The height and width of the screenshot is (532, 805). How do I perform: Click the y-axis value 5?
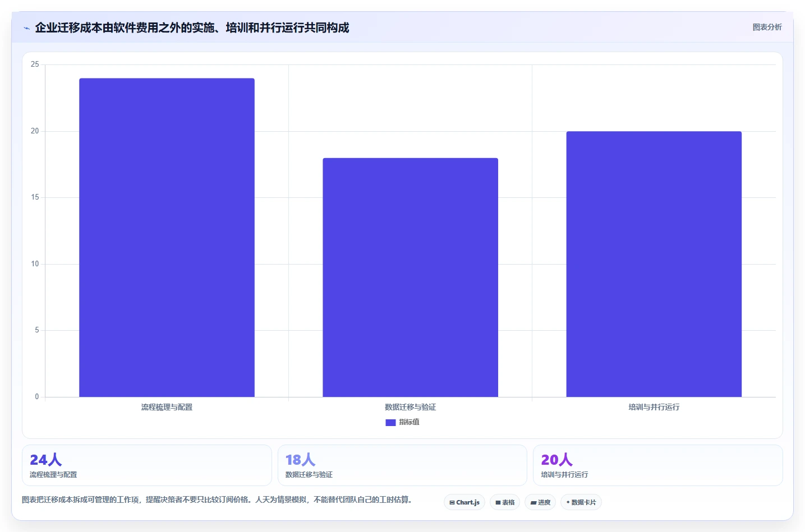pos(37,330)
